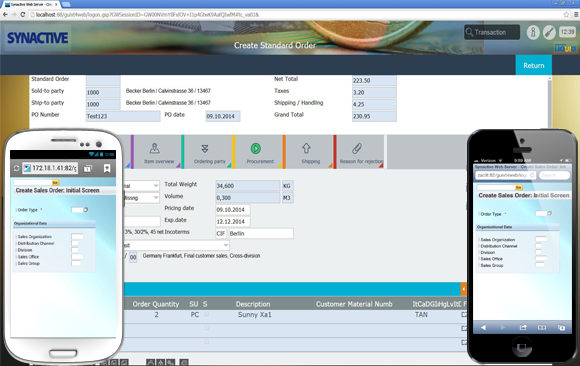Click the Incoterms CIF field

coord(221,233)
